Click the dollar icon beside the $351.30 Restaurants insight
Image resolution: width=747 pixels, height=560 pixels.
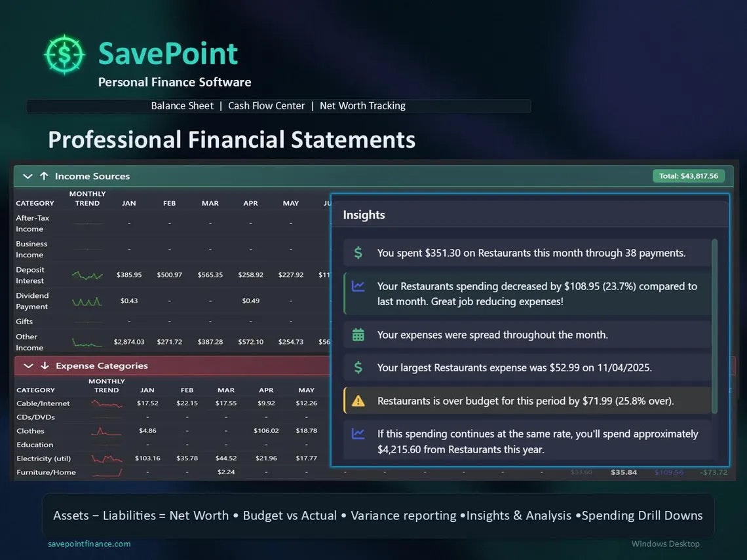coord(358,252)
